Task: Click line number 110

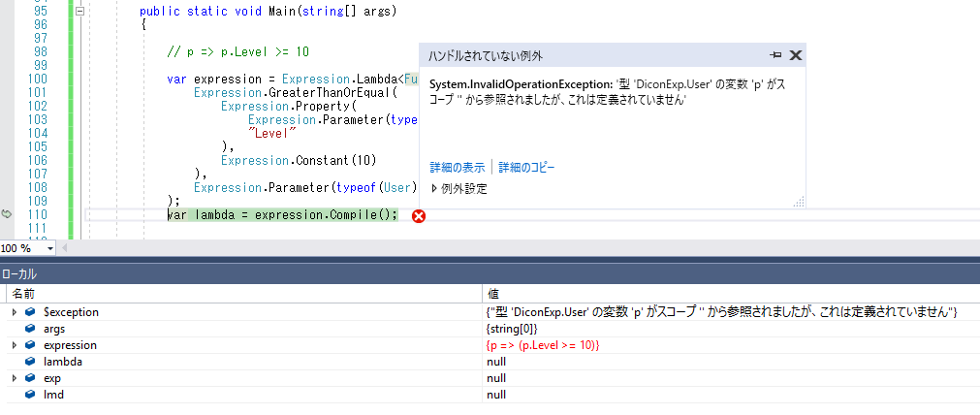Action: tap(38, 214)
